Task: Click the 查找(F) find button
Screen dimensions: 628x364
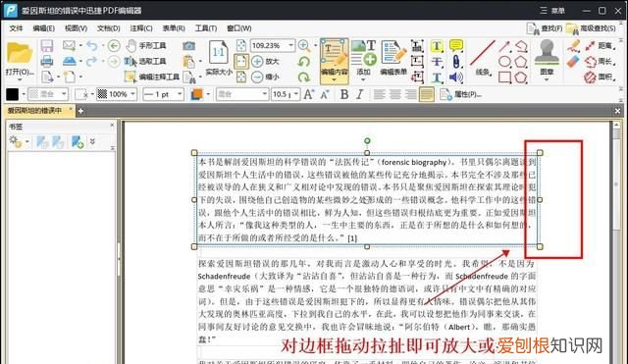Action: pyautogui.click(x=545, y=28)
